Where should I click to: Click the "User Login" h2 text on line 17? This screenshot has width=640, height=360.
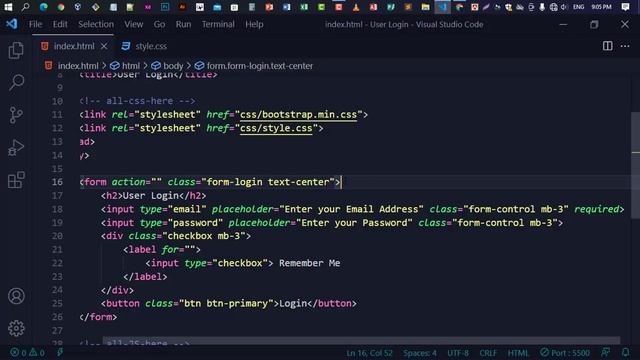151,196
